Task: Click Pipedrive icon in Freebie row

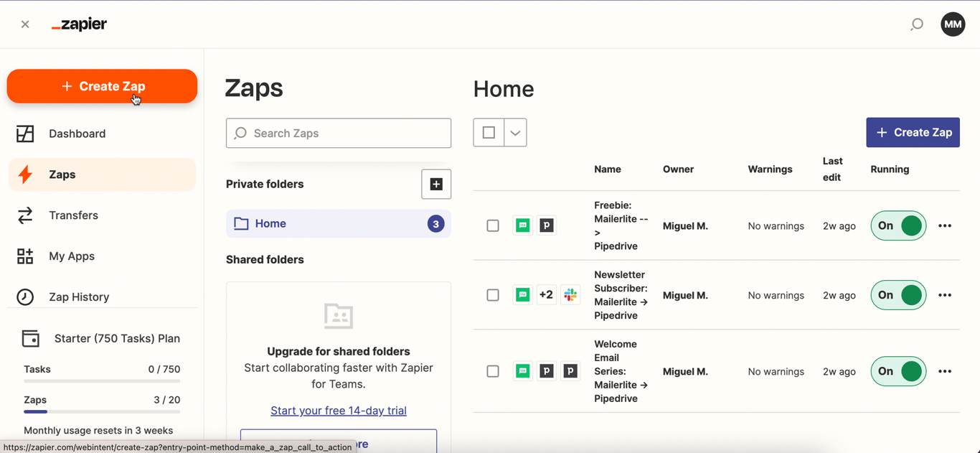Action: click(547, 225)
